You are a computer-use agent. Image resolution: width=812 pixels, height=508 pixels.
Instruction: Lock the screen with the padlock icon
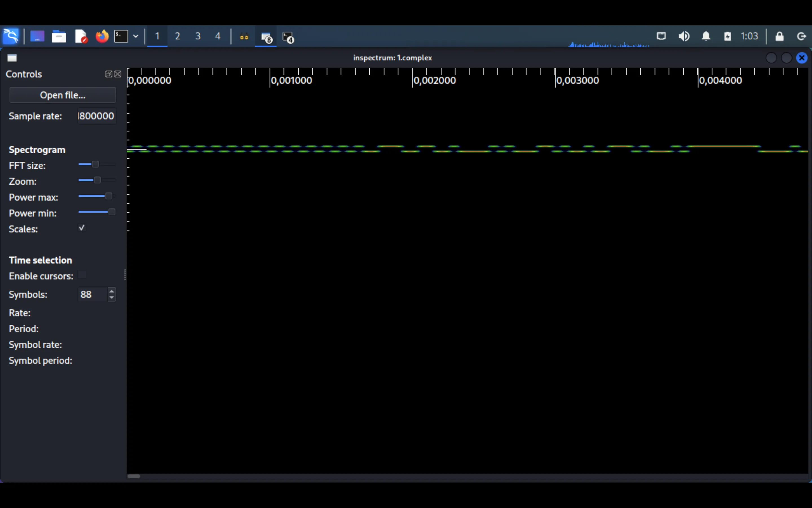(780, 36)
